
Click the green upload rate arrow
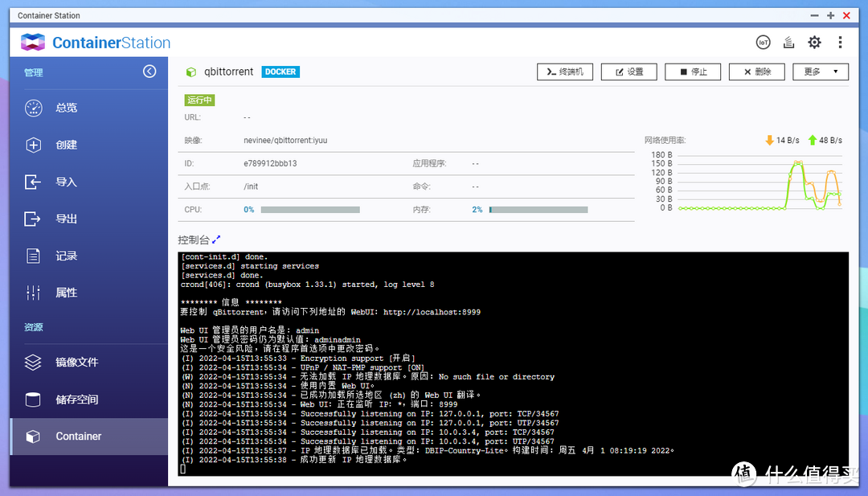pos(812,140)
